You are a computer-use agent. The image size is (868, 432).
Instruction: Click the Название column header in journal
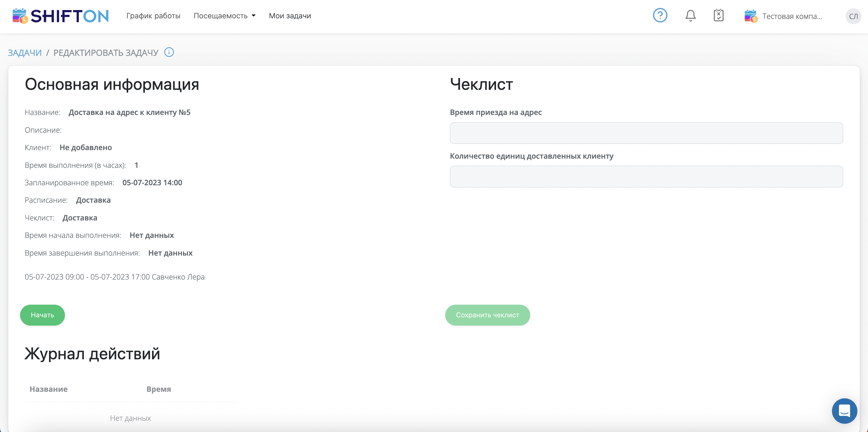point(48,389)
